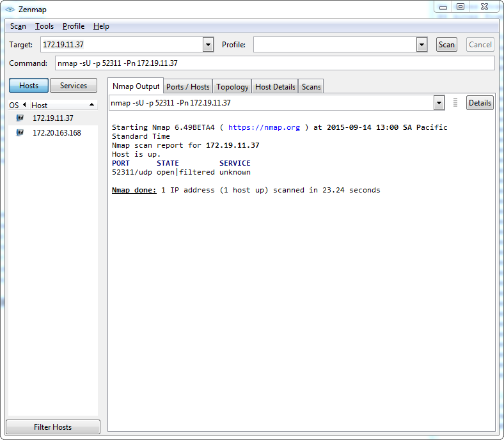504x440 pixels.
Task: Click the grip handle icon beside Details
Action: 455,103
